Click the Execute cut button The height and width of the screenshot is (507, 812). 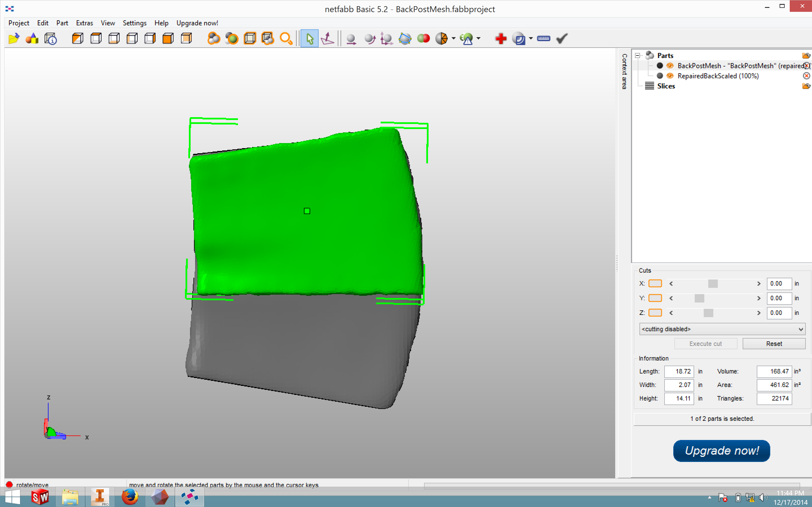(705, 343)
